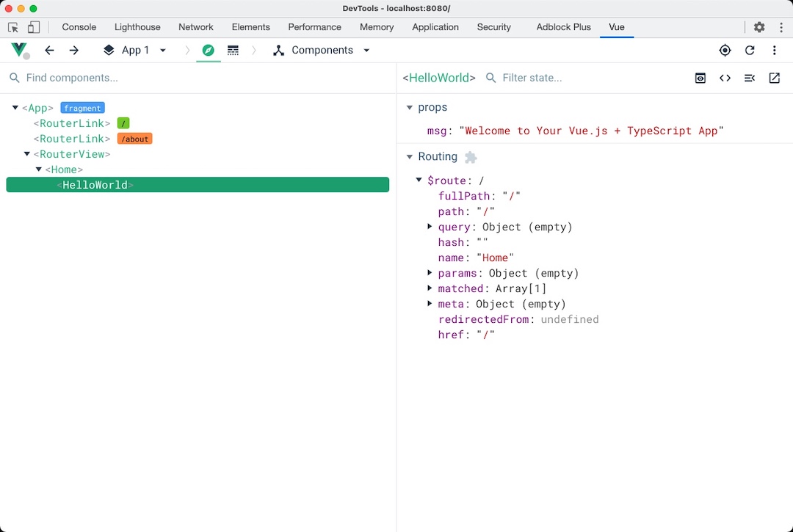Screen dimensions: 793x532
Task: Select the Inspector compass icon
Action: pos(208,50)
